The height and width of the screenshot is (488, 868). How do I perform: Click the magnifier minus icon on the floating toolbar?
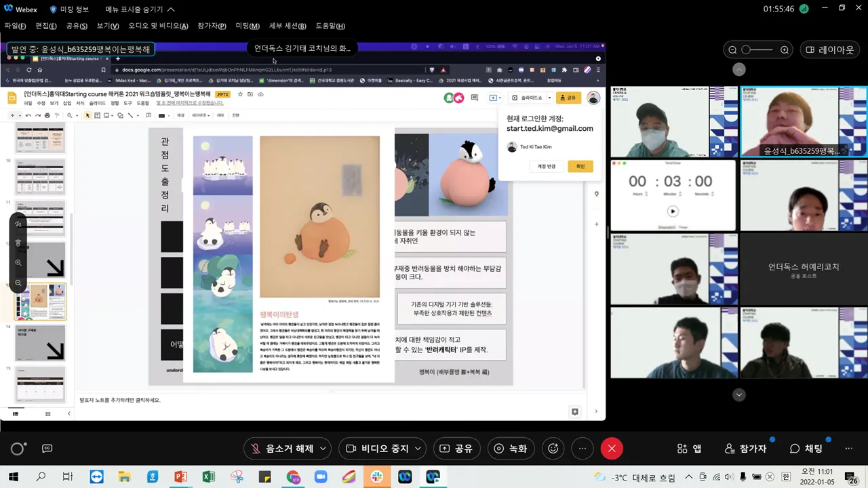click(18, 282)
